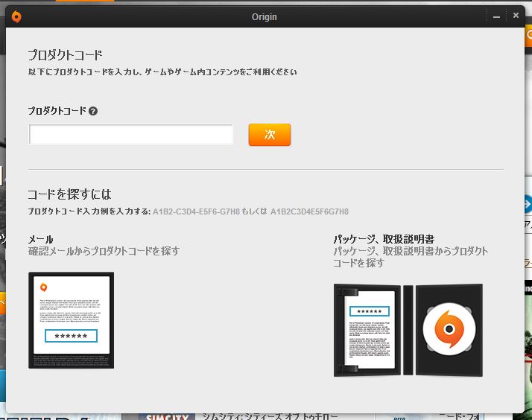Click the SimCity banner in background window
The height and width of the screenshot is (420, 532).
[x=167, y=416]
